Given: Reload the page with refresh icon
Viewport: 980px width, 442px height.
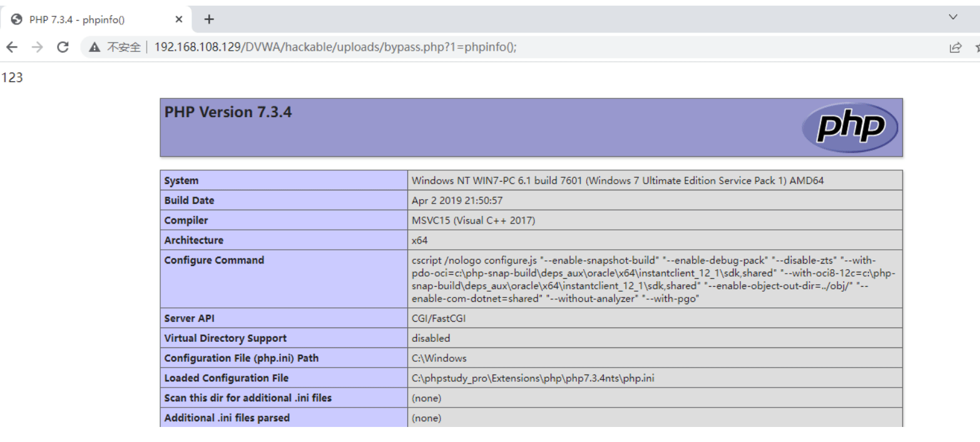Looking at the screenshot, I should click(63, 47).
